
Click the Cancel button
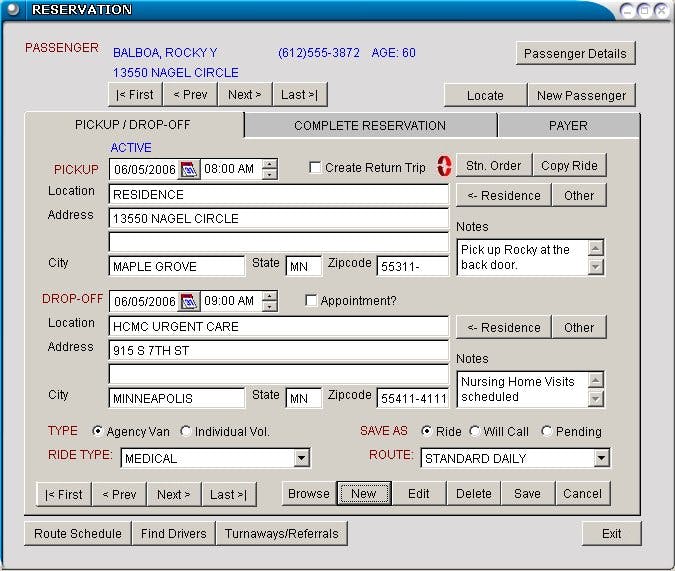[x=583, y=493]
